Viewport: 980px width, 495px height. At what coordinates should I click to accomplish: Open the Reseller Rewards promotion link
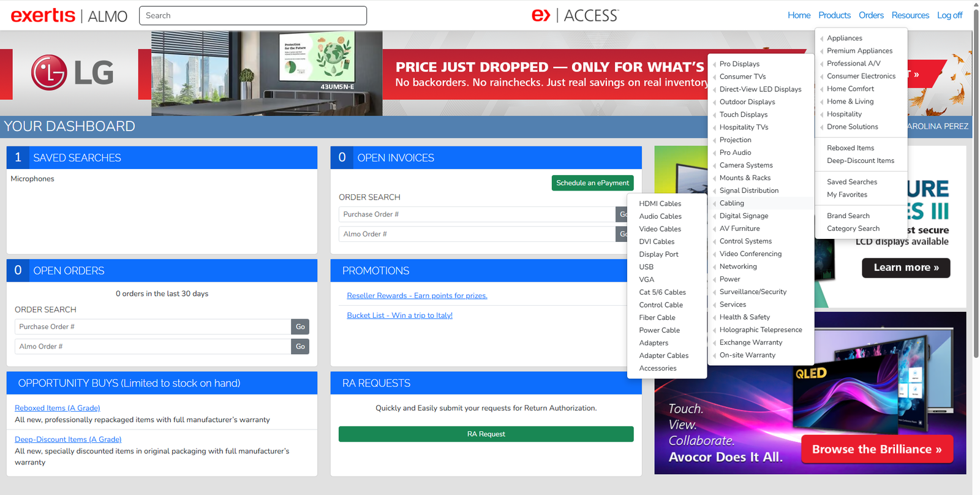pos(417,296)
